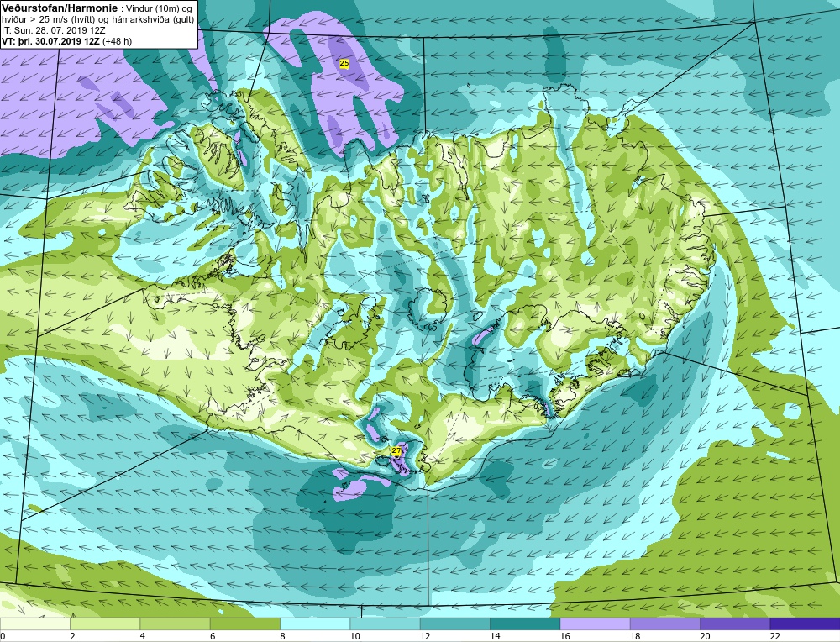Pick the 16–18 m/s lavender swatch
The width and height of the screenshot is (840, 642).
click(596, 624)
